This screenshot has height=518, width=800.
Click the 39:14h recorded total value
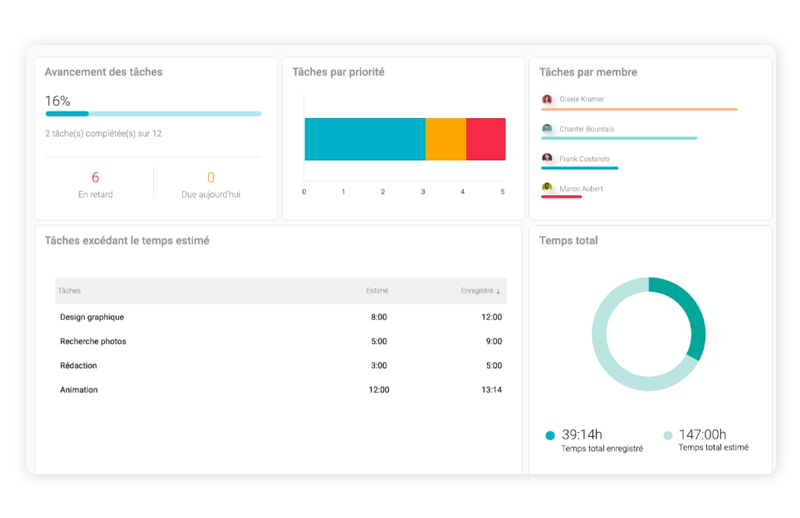pos(582,434)
